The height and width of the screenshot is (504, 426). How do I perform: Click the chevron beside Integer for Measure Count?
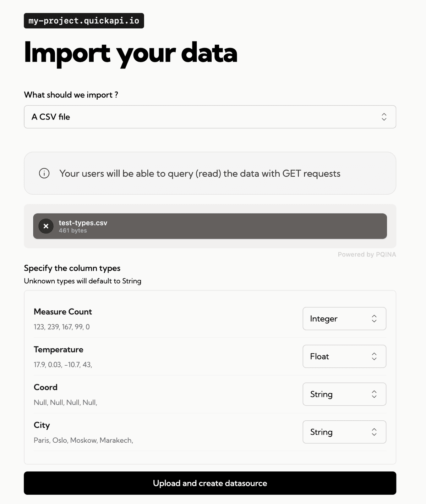[x=374, y=319]
